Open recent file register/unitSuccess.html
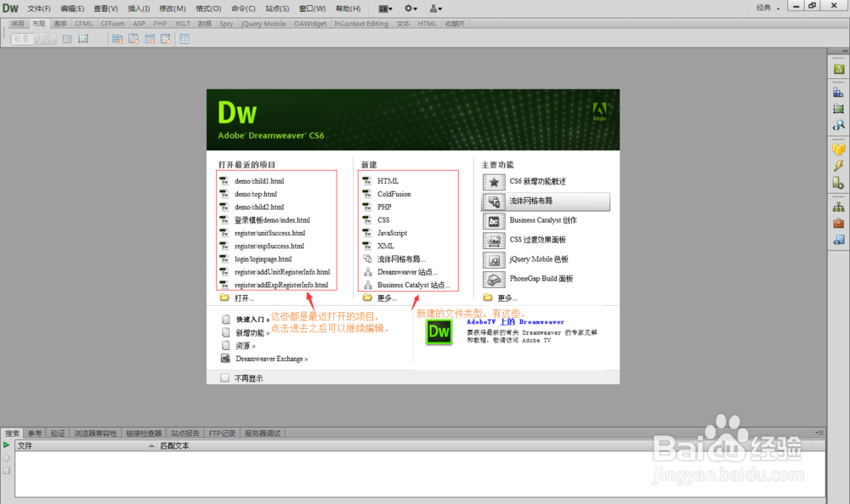Image resolution: width=850 pixels, height=504 pixels. click(270, 233)
